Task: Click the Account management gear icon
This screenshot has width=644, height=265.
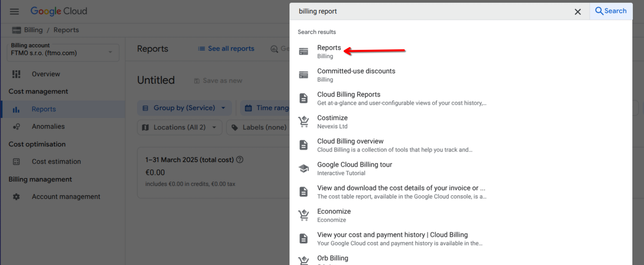Action: [16, 197]
